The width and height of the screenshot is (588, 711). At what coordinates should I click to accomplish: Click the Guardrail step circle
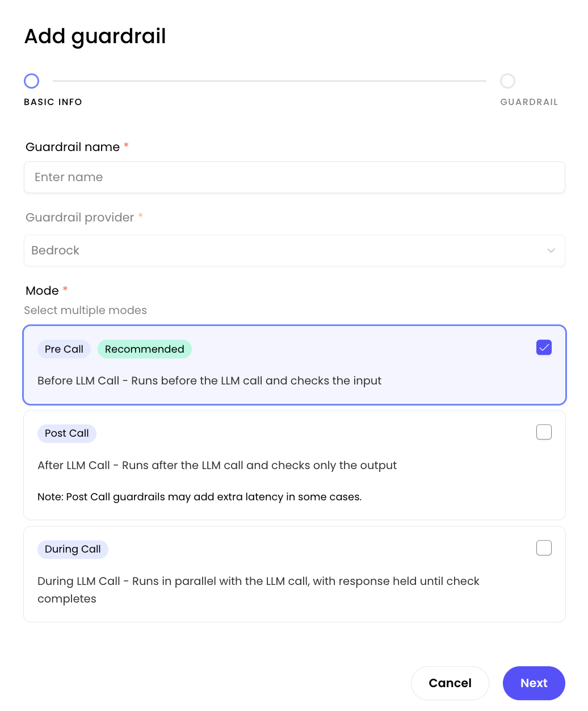click(x=507, y=81)
